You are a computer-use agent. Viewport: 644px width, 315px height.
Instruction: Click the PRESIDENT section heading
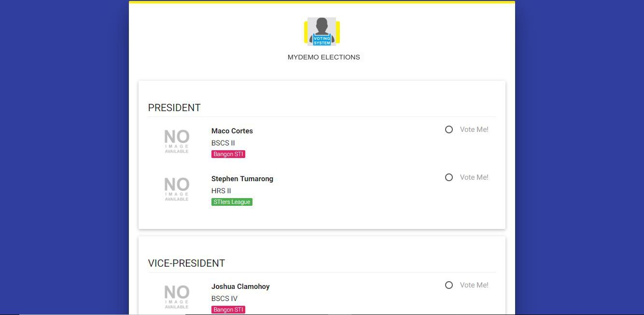point(174,108)
